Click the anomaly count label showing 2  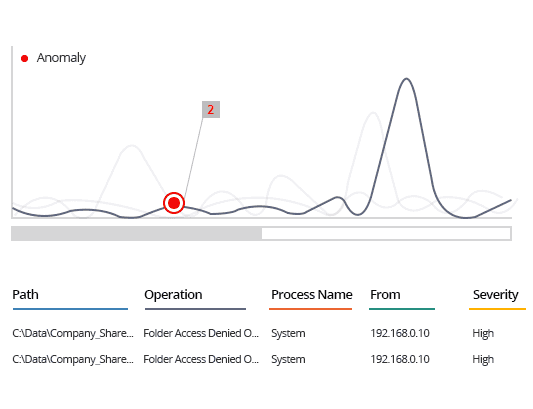point(211,109)
